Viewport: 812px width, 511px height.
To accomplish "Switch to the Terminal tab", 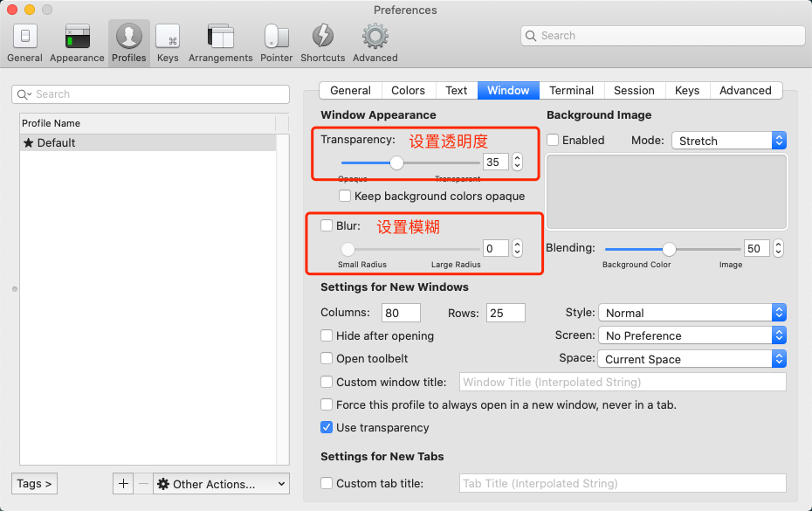I will (x=572, y=90).
